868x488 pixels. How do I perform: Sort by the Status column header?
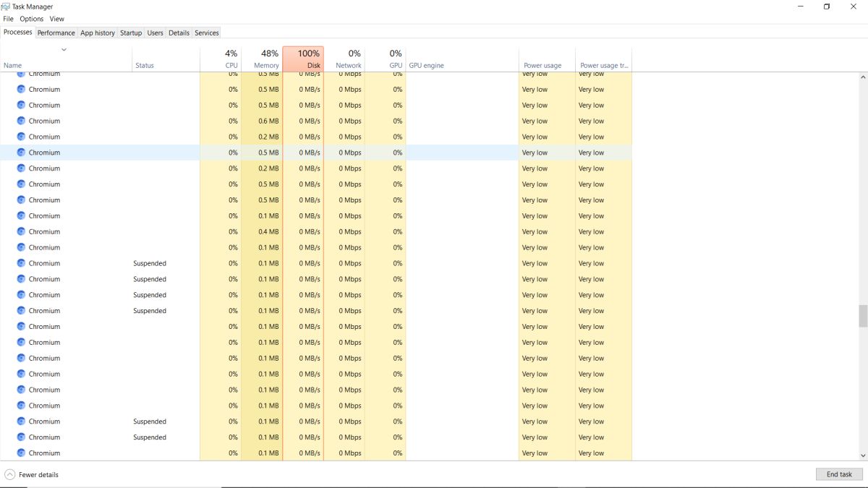pos(166,59)
